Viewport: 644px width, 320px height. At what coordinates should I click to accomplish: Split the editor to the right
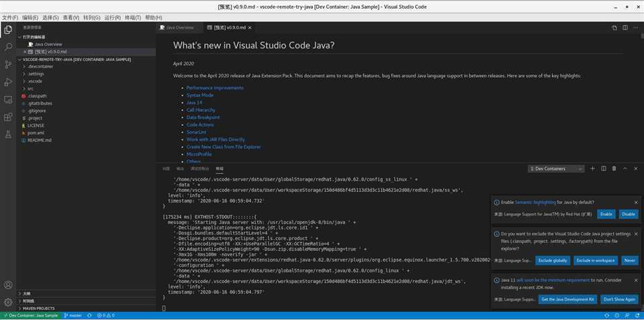coord(625,28)
